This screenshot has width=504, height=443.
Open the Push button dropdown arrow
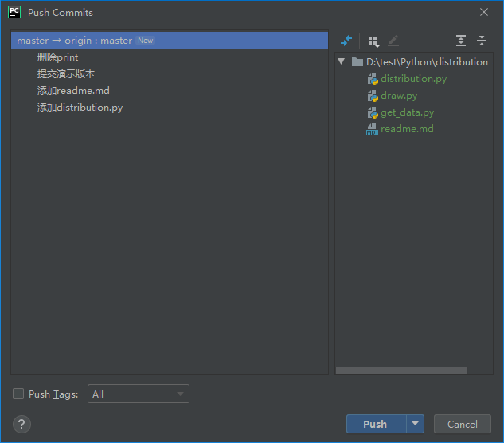[x=416, y=424]
